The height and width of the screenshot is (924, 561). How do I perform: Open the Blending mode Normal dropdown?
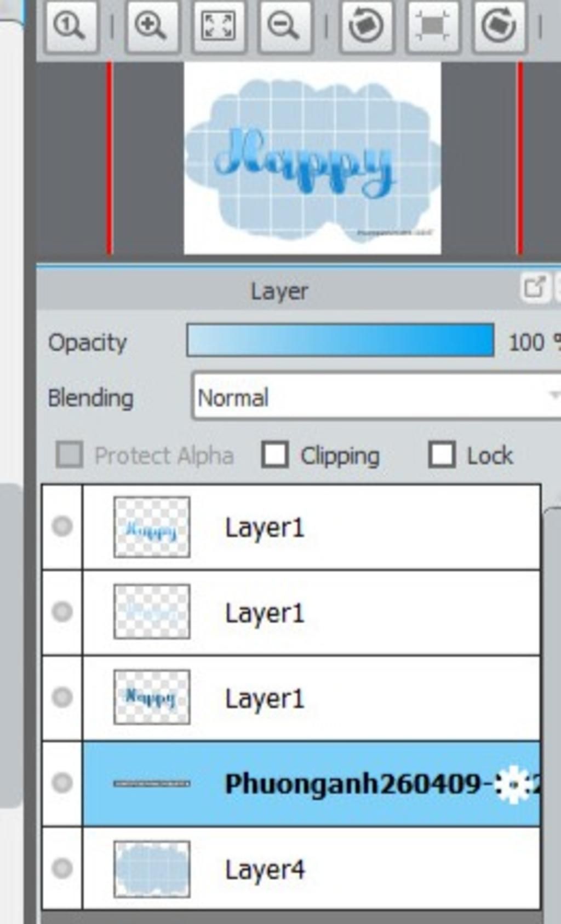pyautogui.click(x=377, y=397)
